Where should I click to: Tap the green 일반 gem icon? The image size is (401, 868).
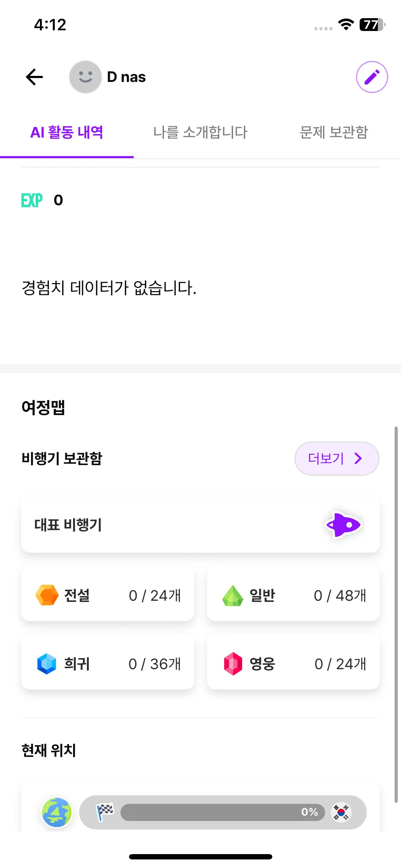tap(232, 595)
